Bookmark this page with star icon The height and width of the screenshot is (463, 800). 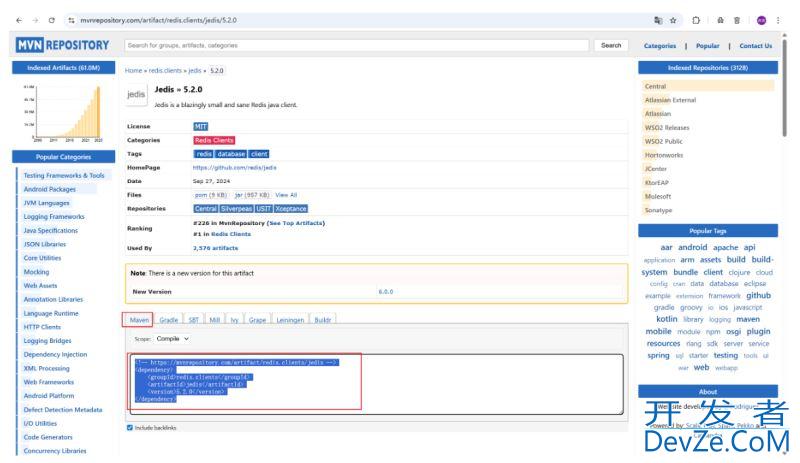(x=673, y=20)
